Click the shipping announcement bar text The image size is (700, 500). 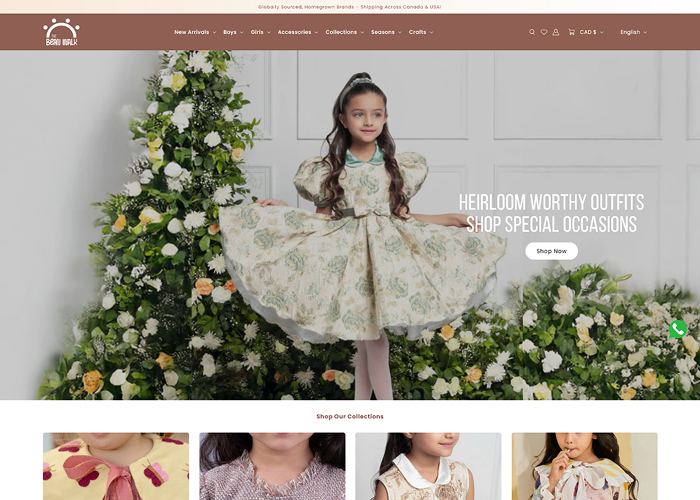click(x=349, y=7)
